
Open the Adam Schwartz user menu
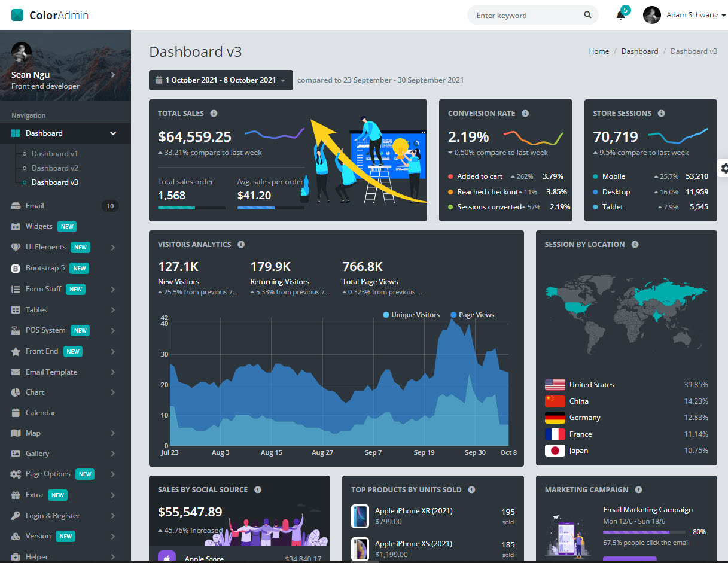click(684, 15)
